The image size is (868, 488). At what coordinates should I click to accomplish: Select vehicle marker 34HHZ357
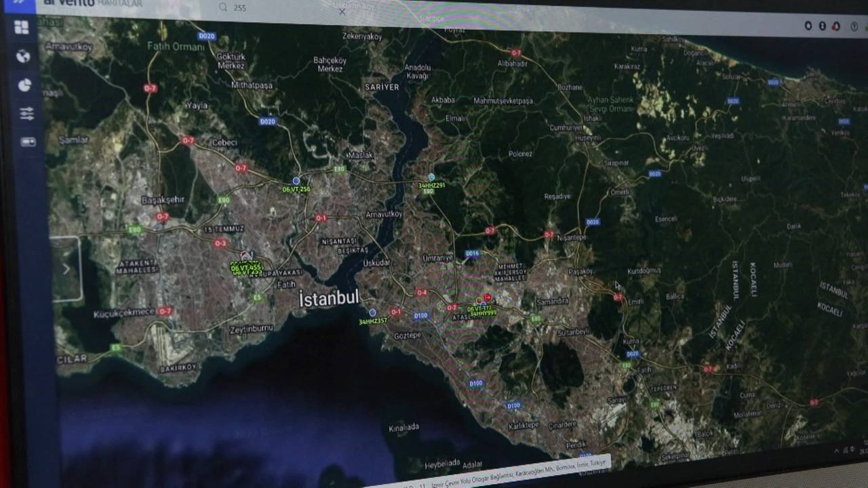click(372, 313)
